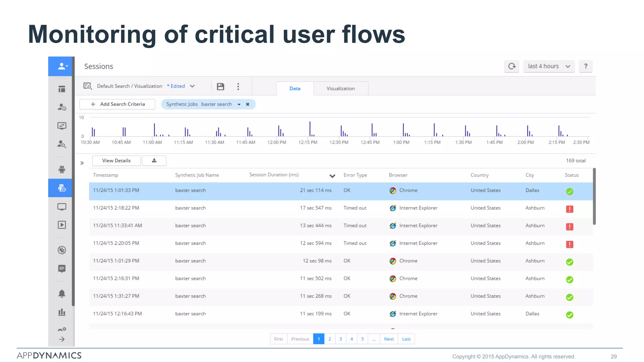Sort by the Country column header
The image size is (644, 362).
pos(480,175)
